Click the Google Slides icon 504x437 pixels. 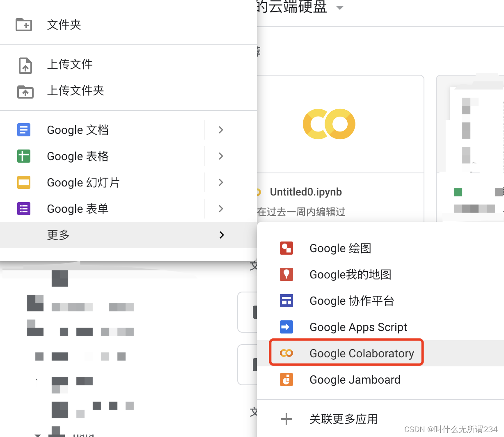click(x=24, y=182)
